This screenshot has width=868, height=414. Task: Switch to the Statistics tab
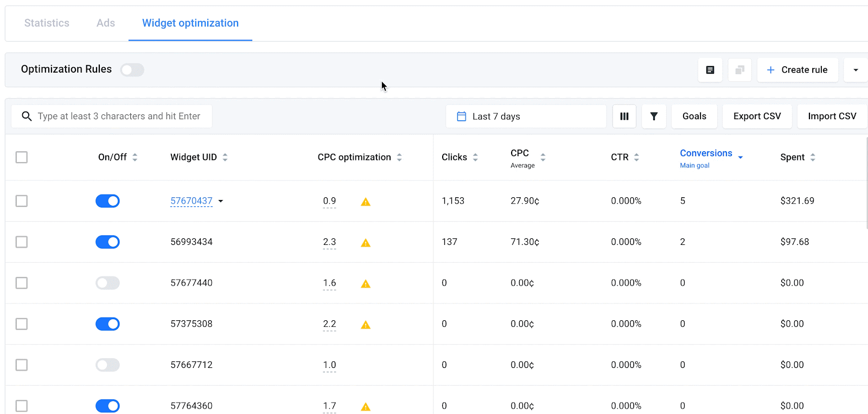click(x=47, y=23)
